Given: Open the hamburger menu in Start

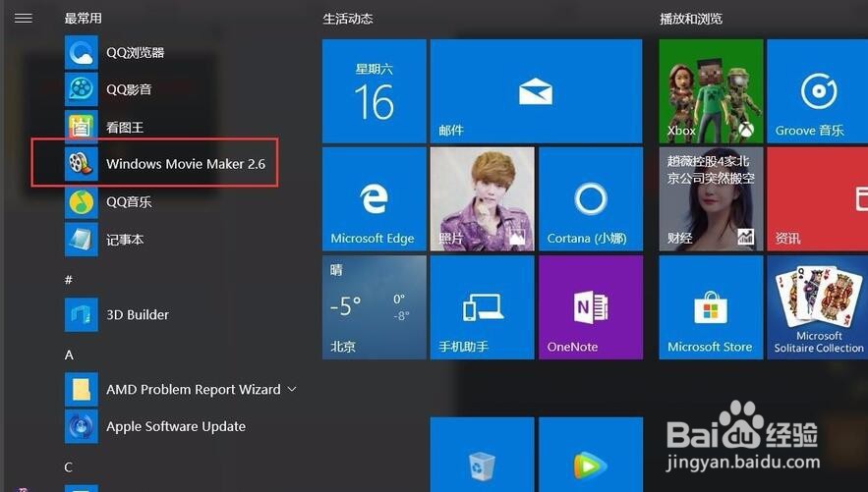Looking at the screenshot, I should point(24,19).
